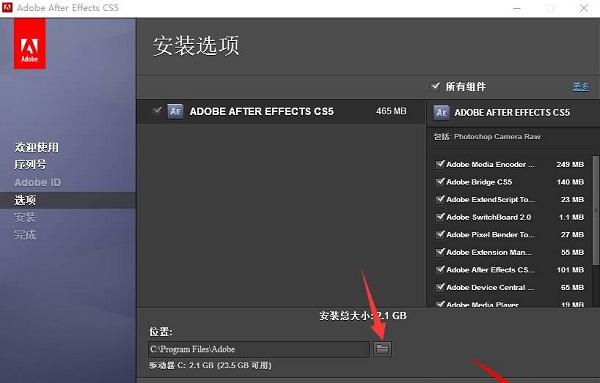This screenshot has width=600, height=383.
Task: Click ADOBE AFTER EFFECTS CS5 product row title
Action: click(x=262, y=111)
